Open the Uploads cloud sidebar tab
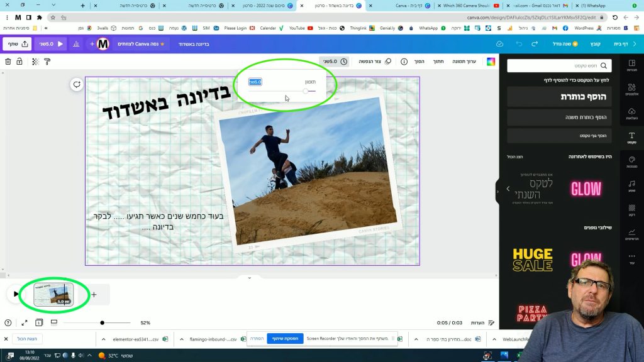644x362 pixels. click(x=631, y=114)
